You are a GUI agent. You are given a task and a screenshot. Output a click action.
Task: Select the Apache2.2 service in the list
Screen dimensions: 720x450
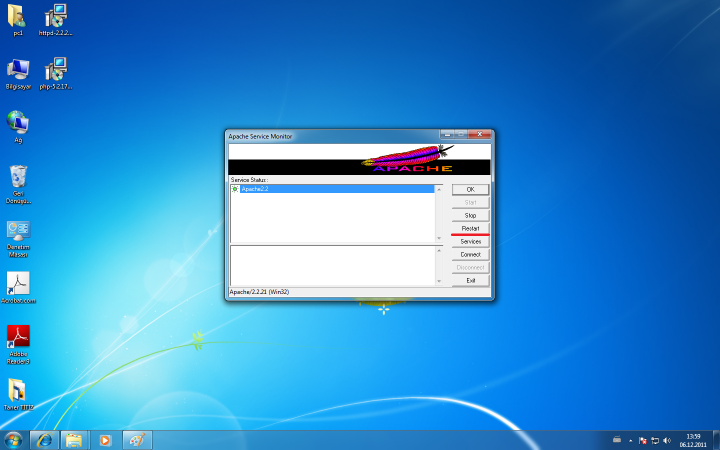coord(255,189)
